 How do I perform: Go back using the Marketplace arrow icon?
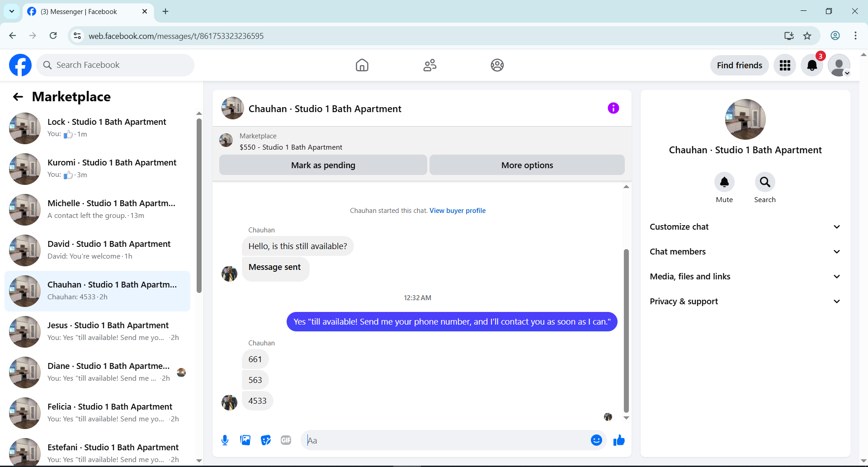click(x=18, y=97)
